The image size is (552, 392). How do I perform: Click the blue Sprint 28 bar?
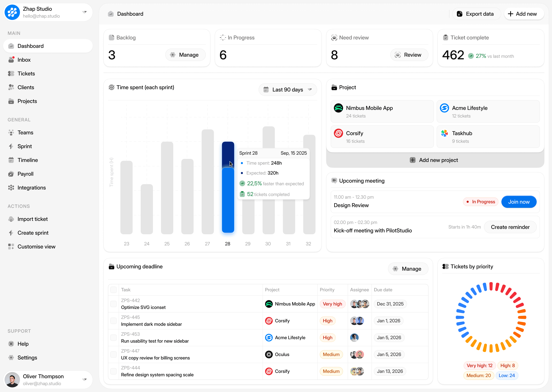[x=228, y=200]
